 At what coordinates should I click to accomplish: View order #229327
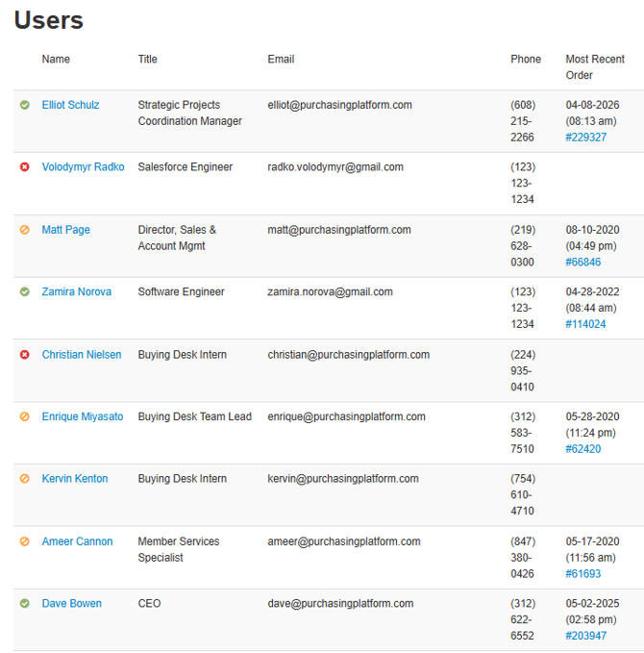click(x=585, y=138)
